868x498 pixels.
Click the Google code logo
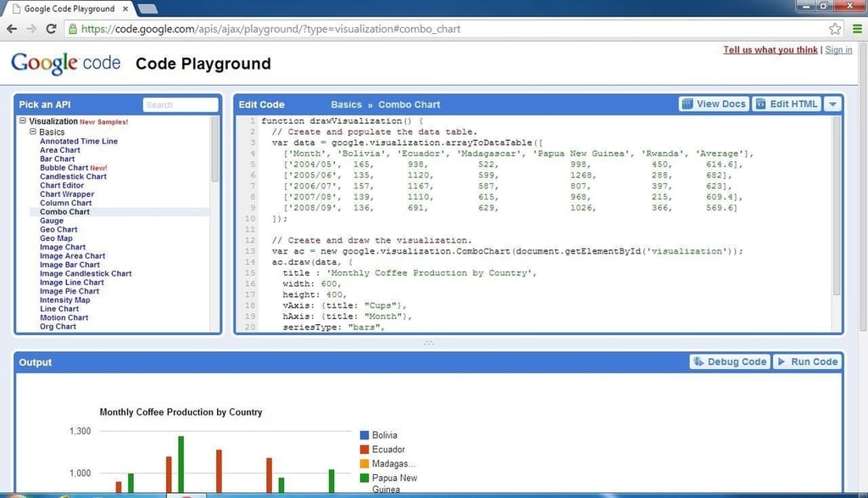(x=65, y=63)
